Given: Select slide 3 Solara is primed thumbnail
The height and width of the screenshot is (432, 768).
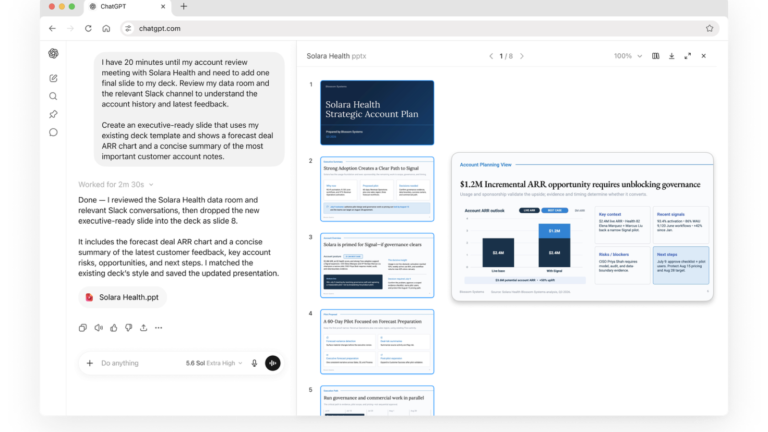Looking at the screenshot, I should (377, 265).
